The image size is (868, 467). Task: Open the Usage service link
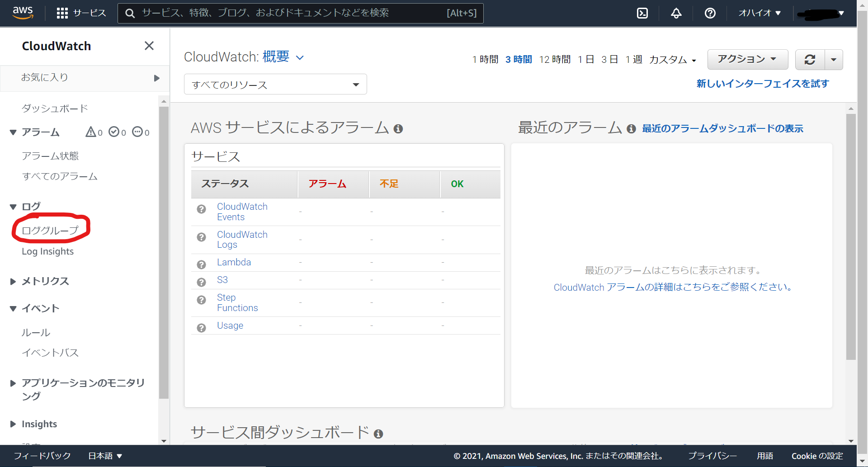230,325
